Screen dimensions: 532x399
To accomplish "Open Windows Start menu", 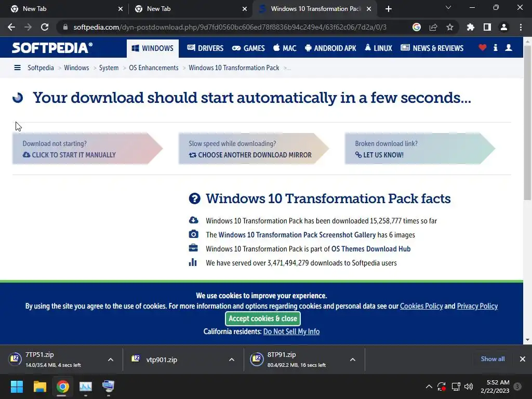I will [x=17, y=386].
